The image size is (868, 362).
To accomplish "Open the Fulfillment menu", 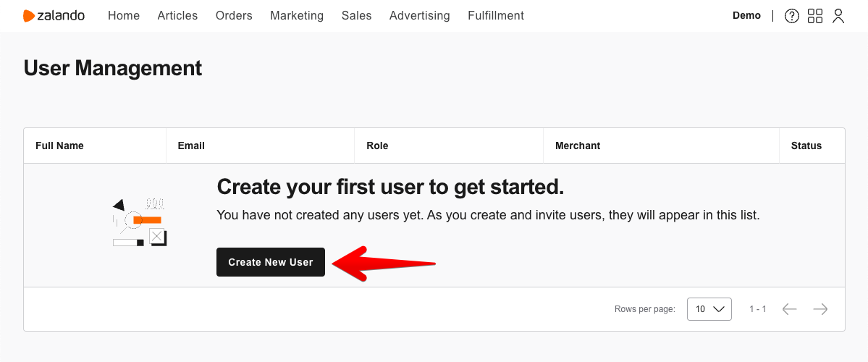I will [496, 16].
